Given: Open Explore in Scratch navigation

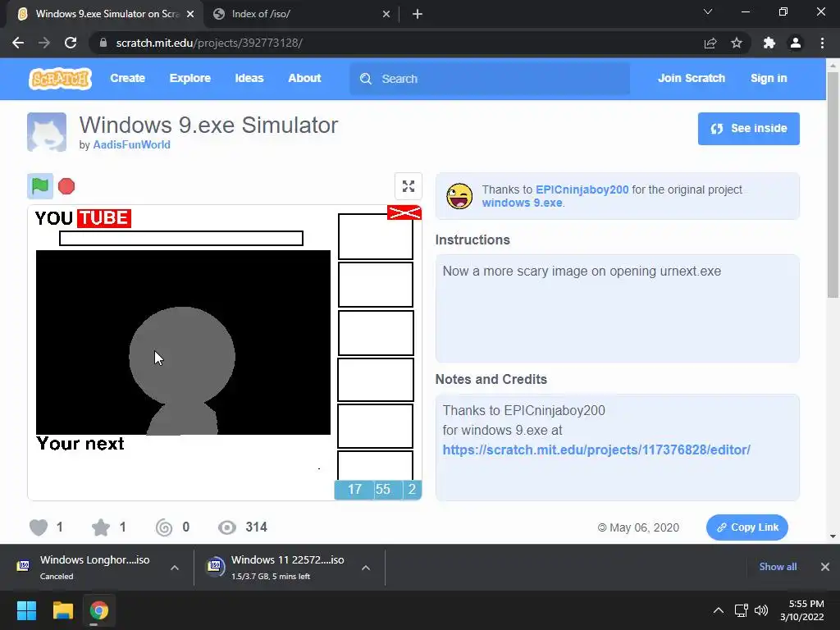Looking at the screenshot, I should (190, 78).
